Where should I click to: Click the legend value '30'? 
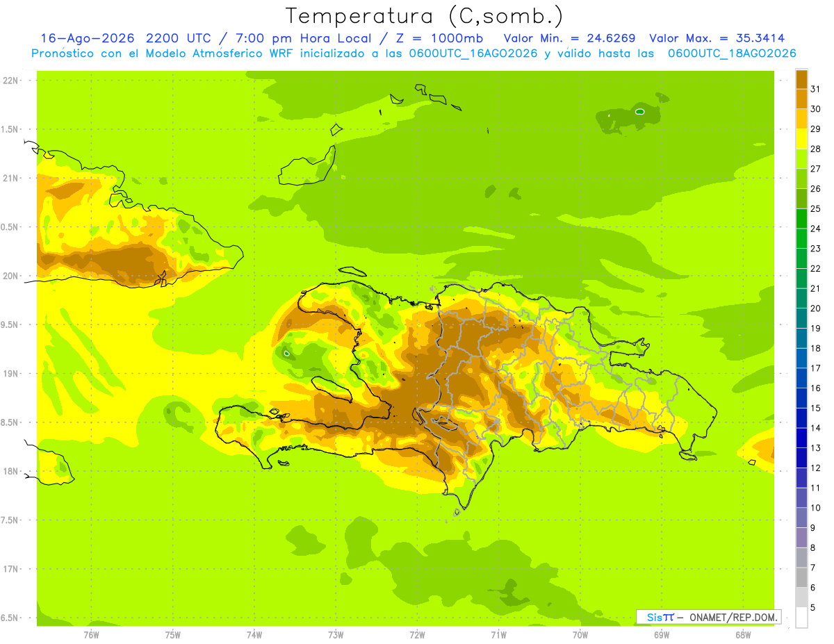(x=816, y=109)
